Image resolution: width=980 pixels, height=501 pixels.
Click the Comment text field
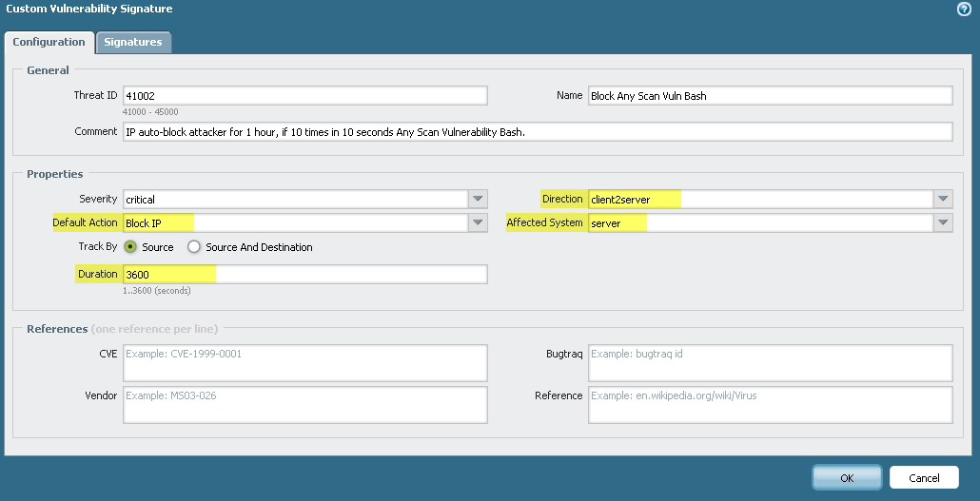[537, 132]
